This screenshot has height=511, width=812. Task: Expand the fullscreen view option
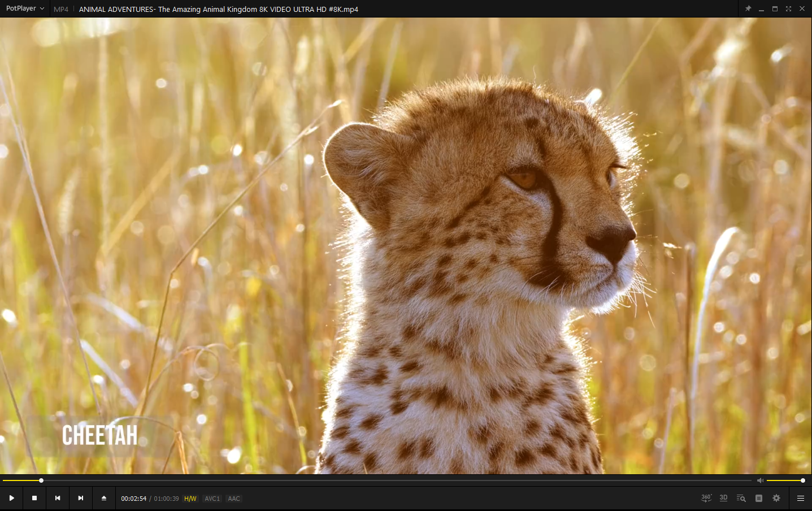[788, 8]
